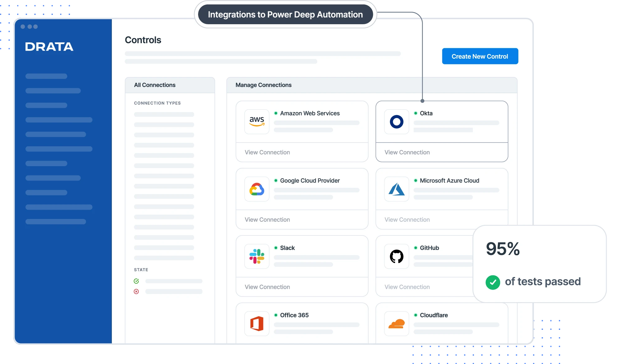Screen dimensions: 622x364
Task: Open View Connection for Slack
Action: click(267, 287)
